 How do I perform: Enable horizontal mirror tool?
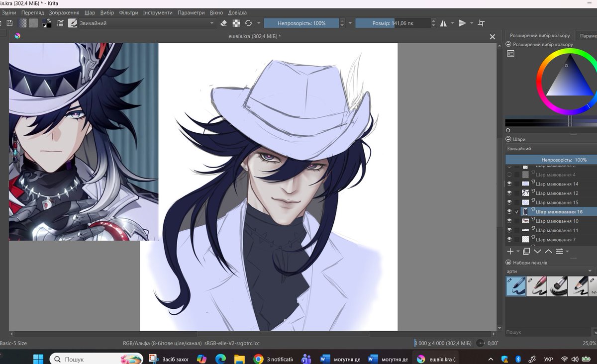click(444, 23)
